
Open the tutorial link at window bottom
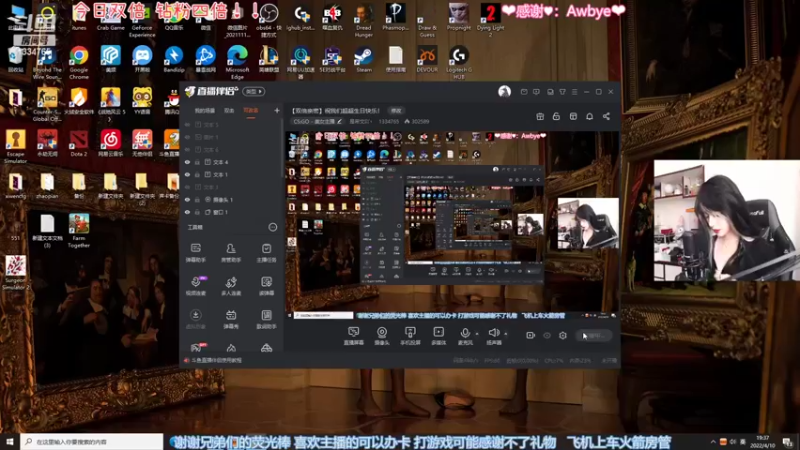point(216,360)
